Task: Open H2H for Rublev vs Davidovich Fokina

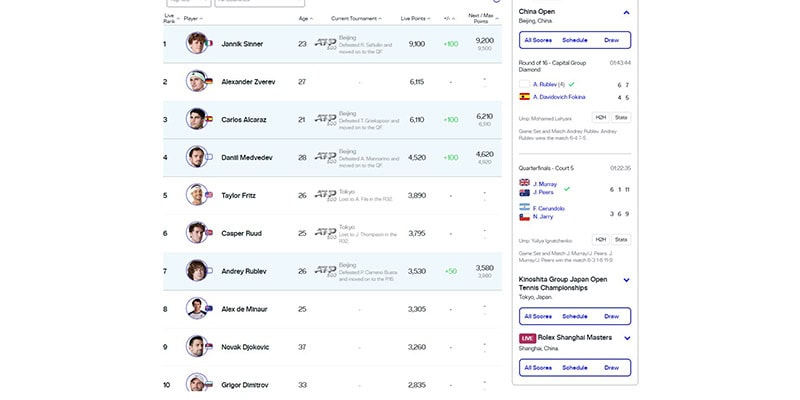Action: click(600, 118)
